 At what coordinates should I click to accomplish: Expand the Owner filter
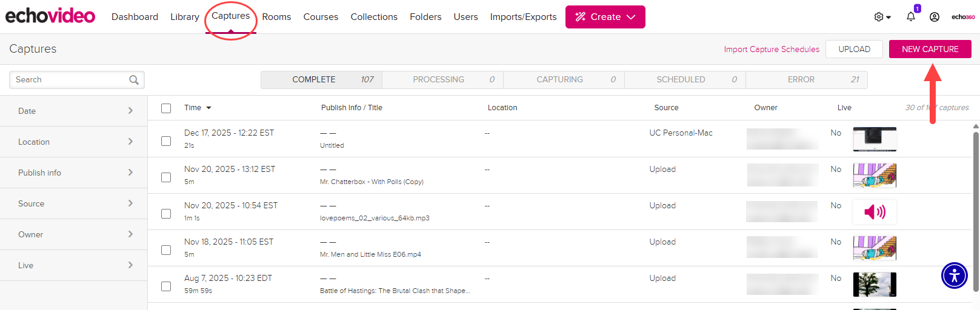tap(74, 234)
